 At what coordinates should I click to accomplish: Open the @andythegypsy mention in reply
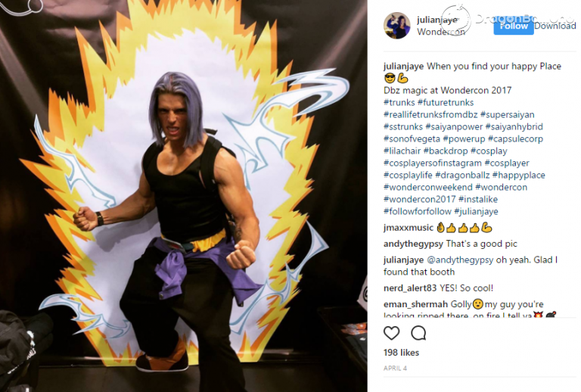coord(460,260)
